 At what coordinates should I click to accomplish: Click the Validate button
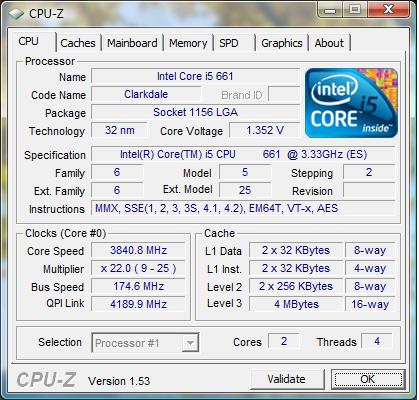[x=286, y=379]
